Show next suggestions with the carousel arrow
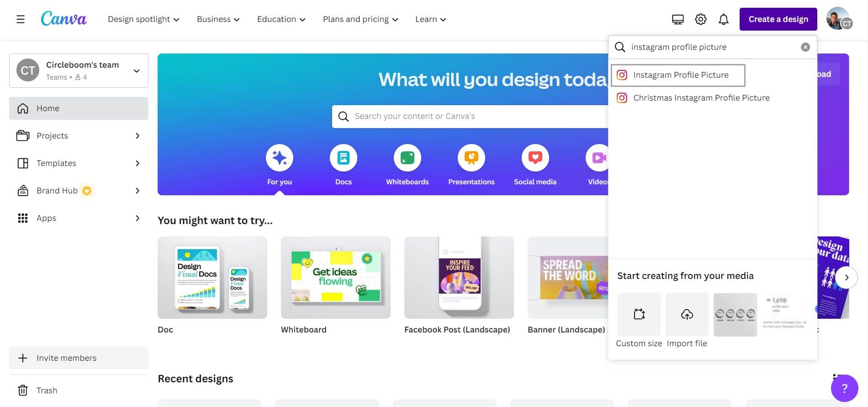The width and height of the screenshot is (868, 407). tap(847, 278)
